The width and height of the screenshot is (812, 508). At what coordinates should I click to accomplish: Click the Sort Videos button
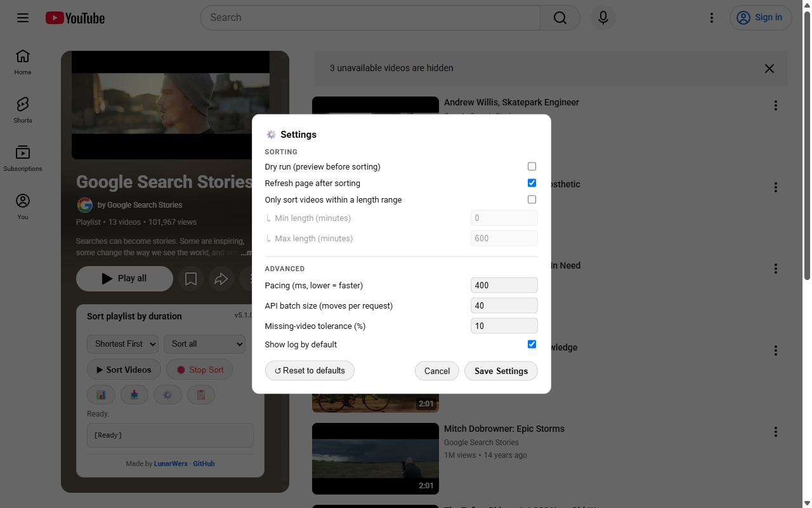point(124,370)
